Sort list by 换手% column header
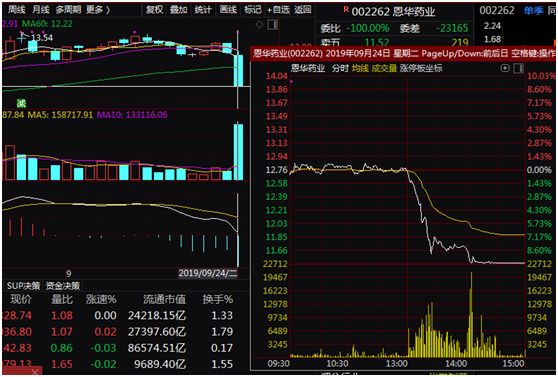Screen dimensions: 558x377 217,299
